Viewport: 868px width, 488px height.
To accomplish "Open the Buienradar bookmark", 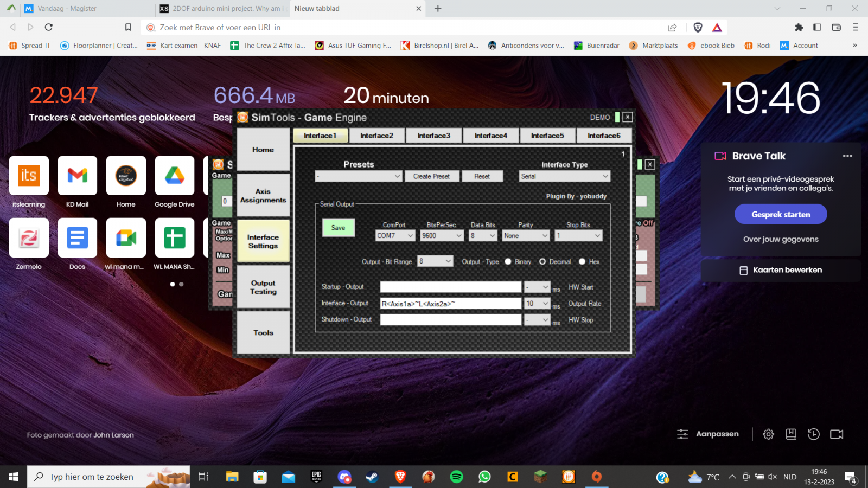I will (x=597, y=46).
